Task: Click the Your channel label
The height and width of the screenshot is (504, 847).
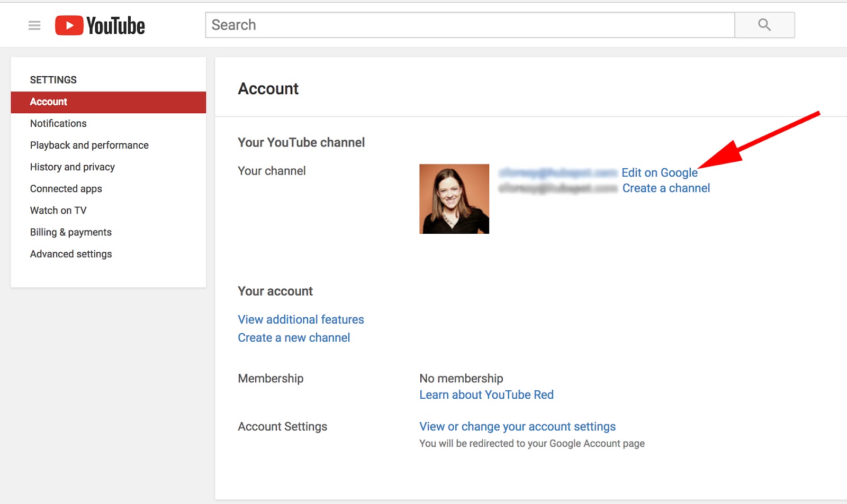Action: tap(272, 171)
